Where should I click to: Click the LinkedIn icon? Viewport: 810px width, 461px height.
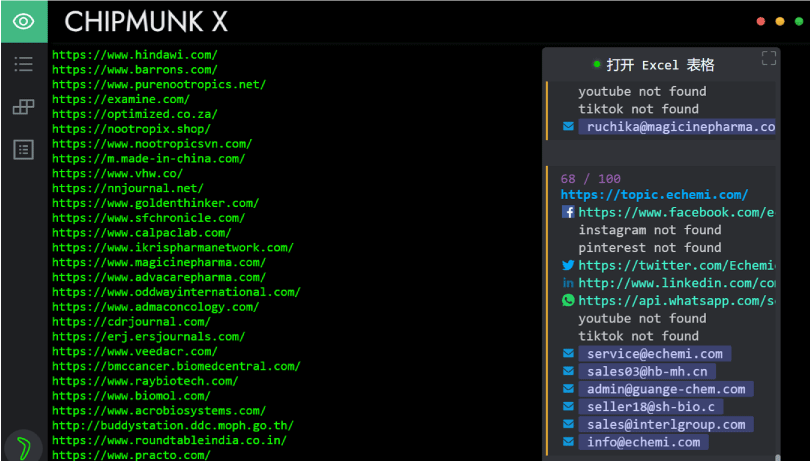568,283
